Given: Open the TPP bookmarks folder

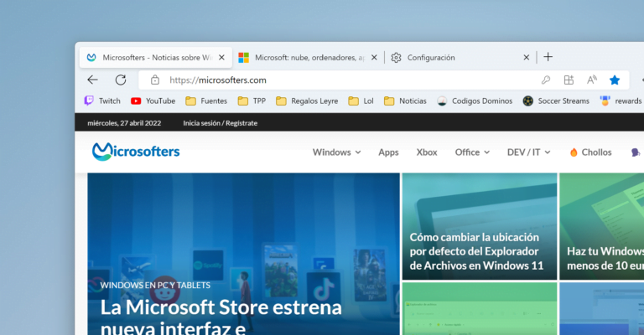Looking at the screenshot, I should coord(252,100).
